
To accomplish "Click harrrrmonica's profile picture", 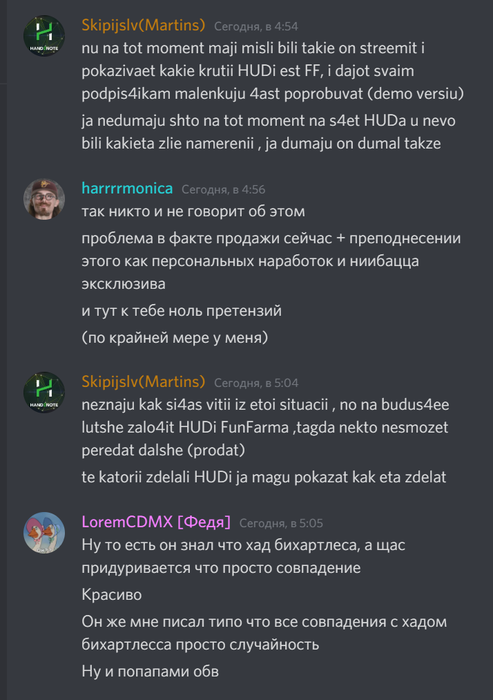I will 44,199.
